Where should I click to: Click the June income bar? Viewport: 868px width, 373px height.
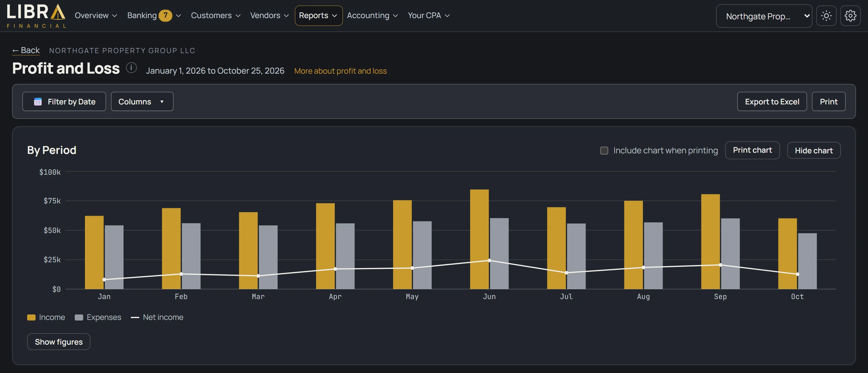(x=479, y=239)
